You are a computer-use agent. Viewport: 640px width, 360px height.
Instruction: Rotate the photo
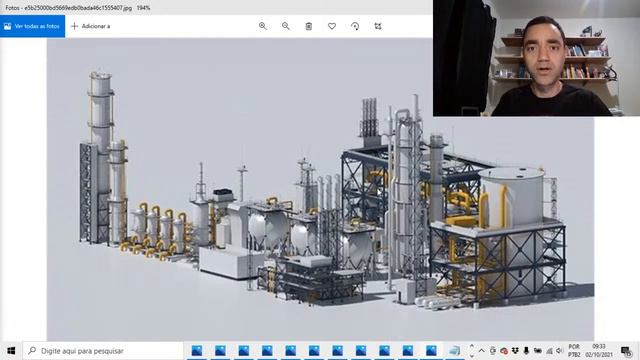tap(355, 26)
